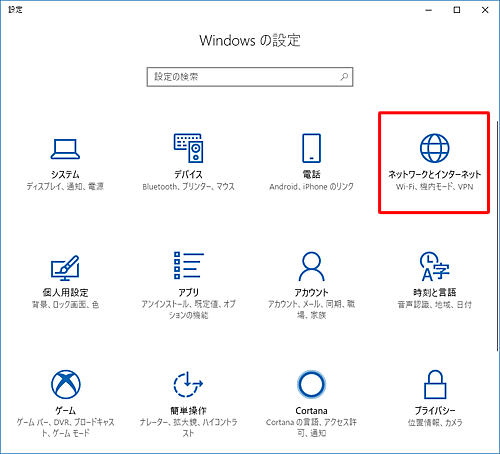The width and height of the screenshot is (500, 454).
Task: Click 'Wi-Fi、機内モード、VPN' description
Action: (x=434, y=187)
